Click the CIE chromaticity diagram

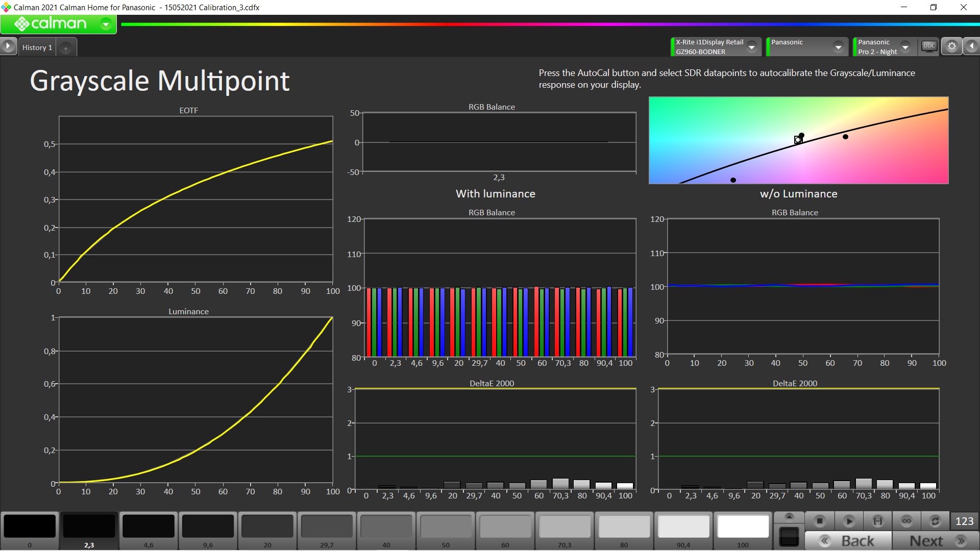click(798, 140)
